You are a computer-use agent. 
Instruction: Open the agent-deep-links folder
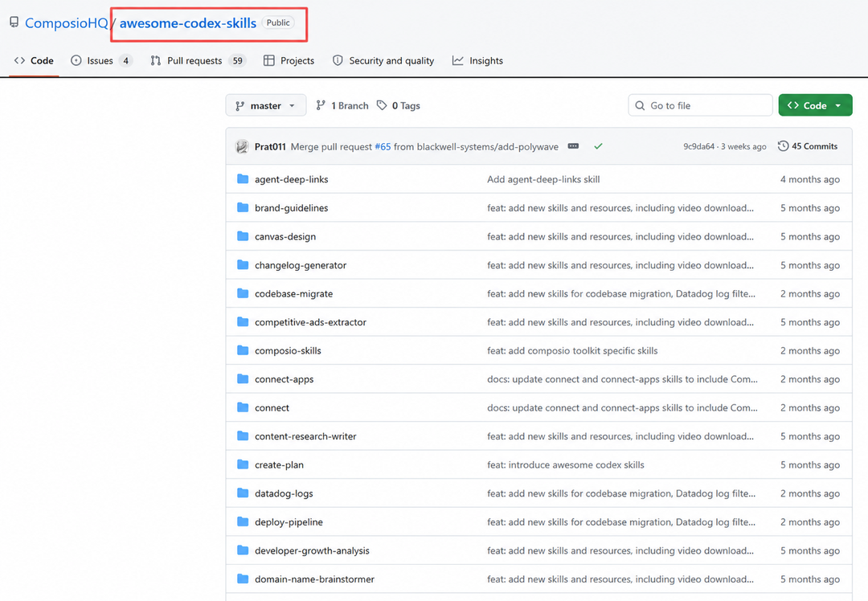point(291,179)
